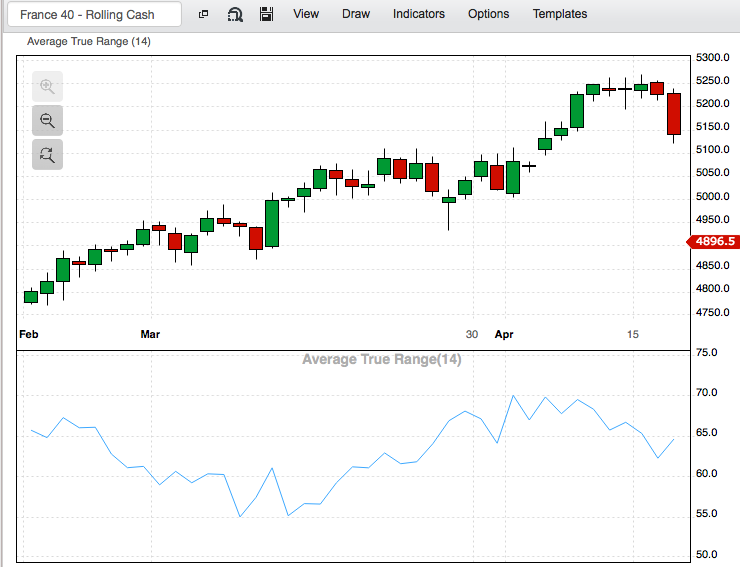The image size is (740, 567).
Task: Open the Templates menu
Action: 560,14
